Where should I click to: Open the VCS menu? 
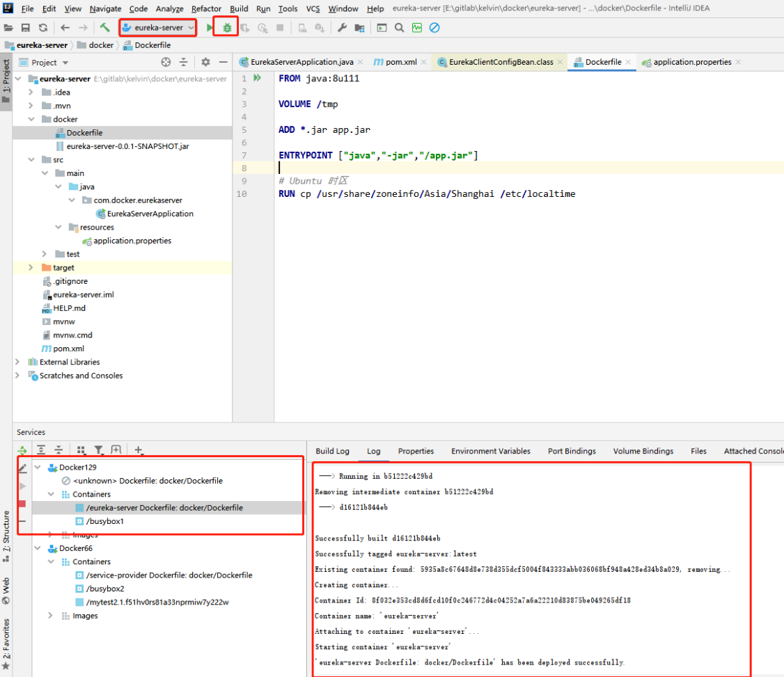(313, 8)
